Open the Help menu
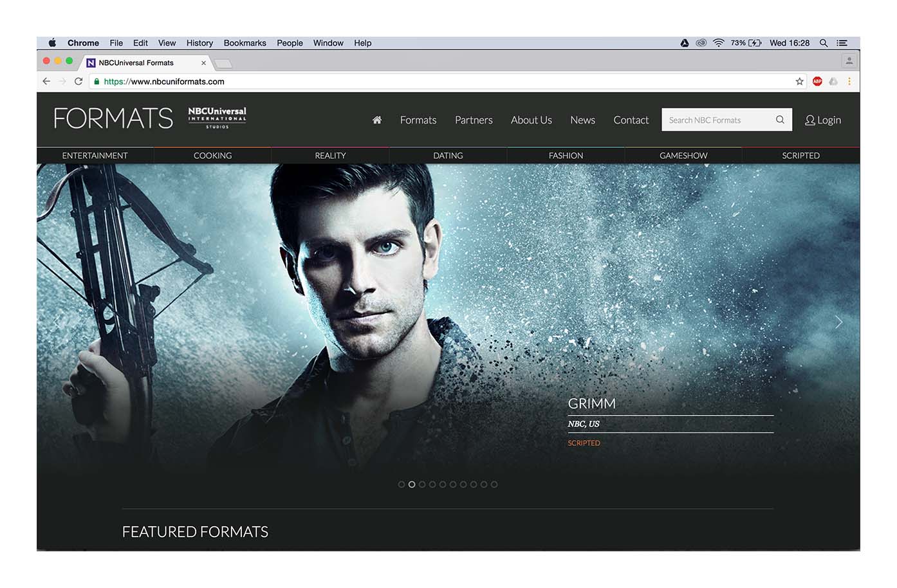This screenshot has width=897, height=588. coord(362,43)
